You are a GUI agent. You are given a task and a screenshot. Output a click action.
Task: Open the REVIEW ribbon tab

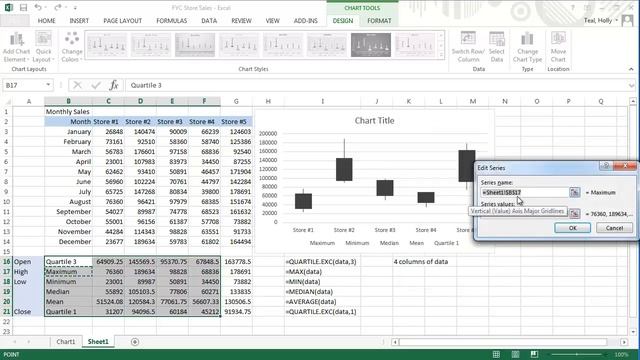tap(241, 20)
